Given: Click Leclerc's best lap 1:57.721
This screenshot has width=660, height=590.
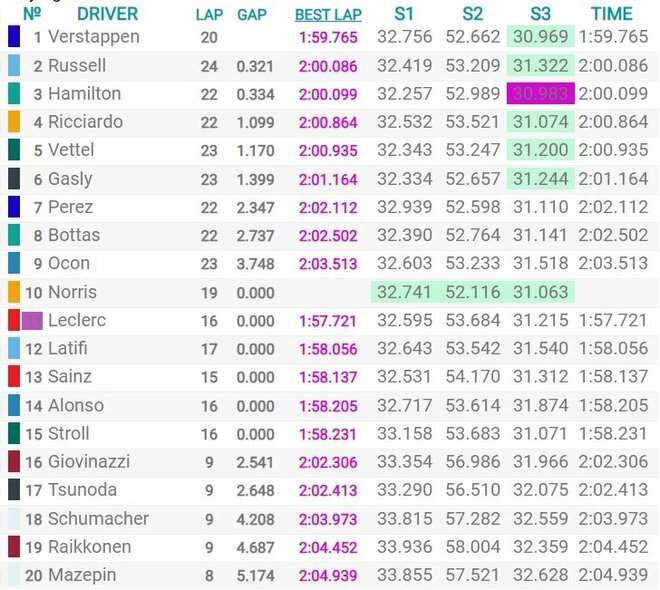Looking at the screenshot, I should coord(327,321).
